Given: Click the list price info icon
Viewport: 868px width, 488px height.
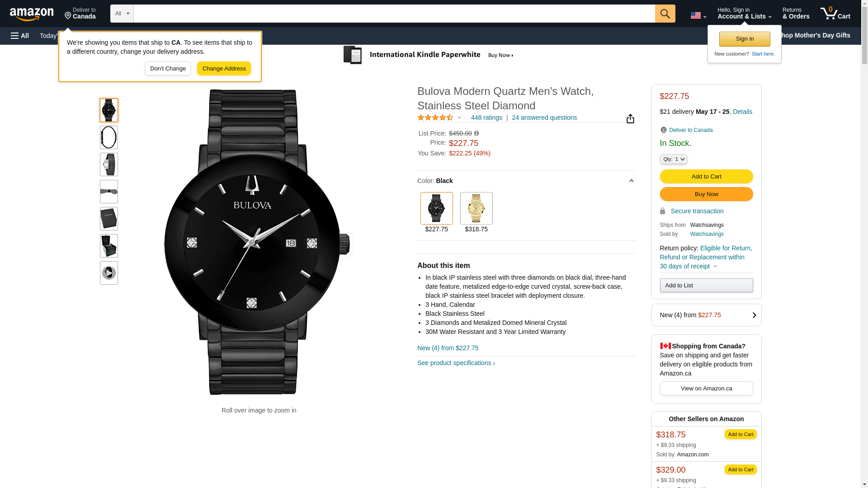Looking at the screenshot, I should (x=476, y=133).
